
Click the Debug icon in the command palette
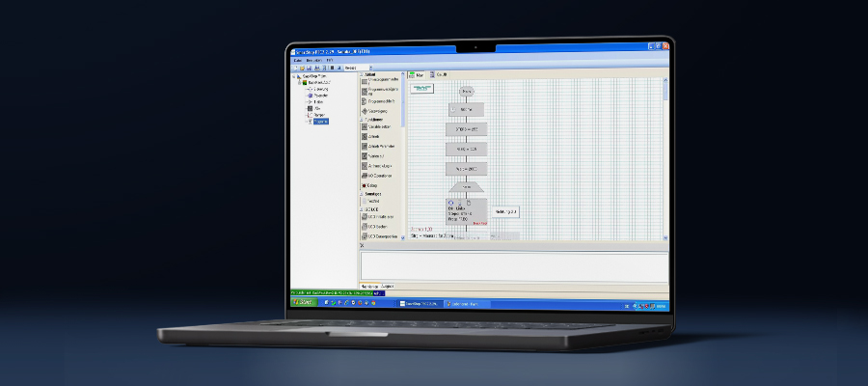pos(365,185)
